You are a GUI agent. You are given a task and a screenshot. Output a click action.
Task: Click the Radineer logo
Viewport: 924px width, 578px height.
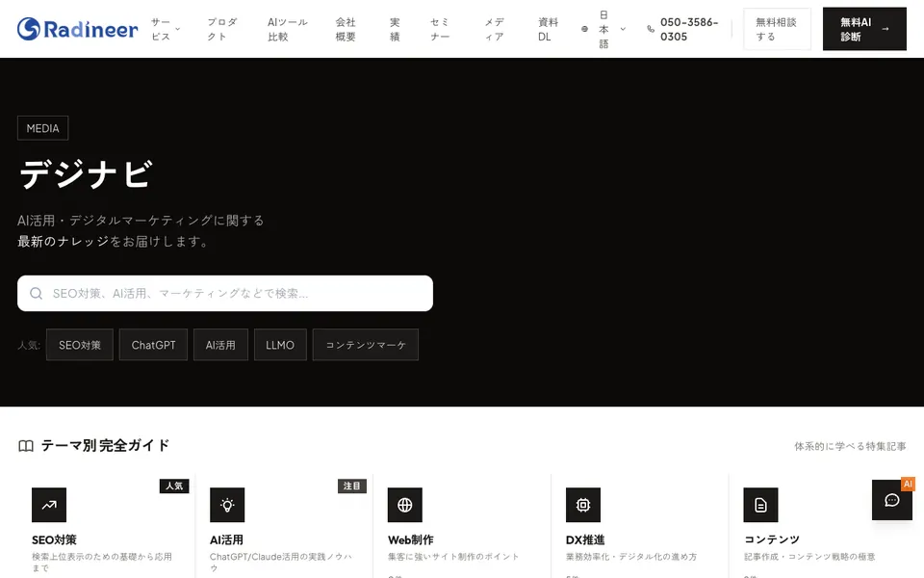point(77,28)
